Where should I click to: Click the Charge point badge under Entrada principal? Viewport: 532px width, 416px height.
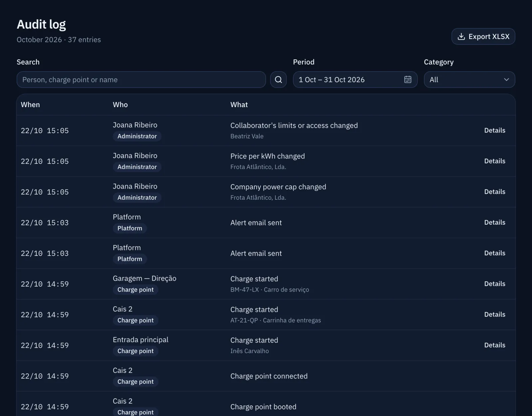pos(135,351)
